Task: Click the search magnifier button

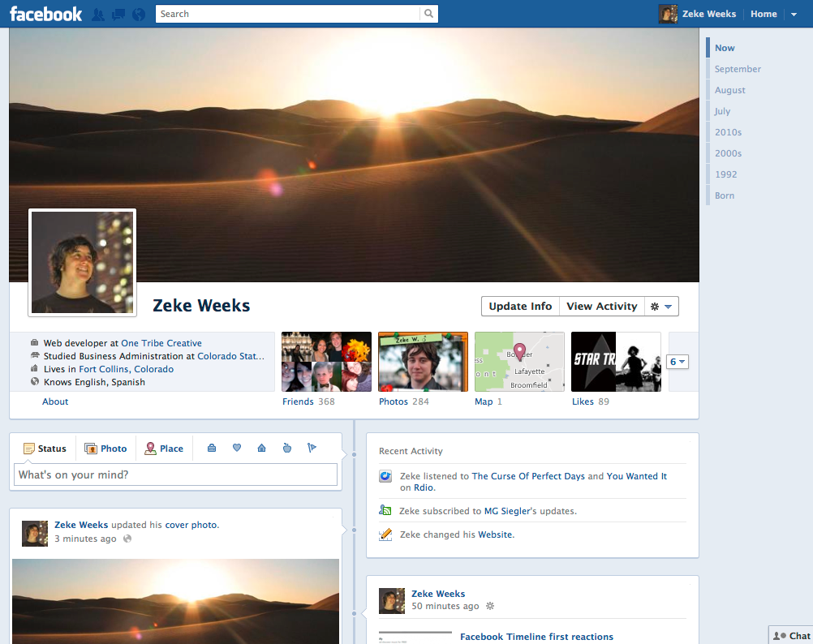Action: 428,14
